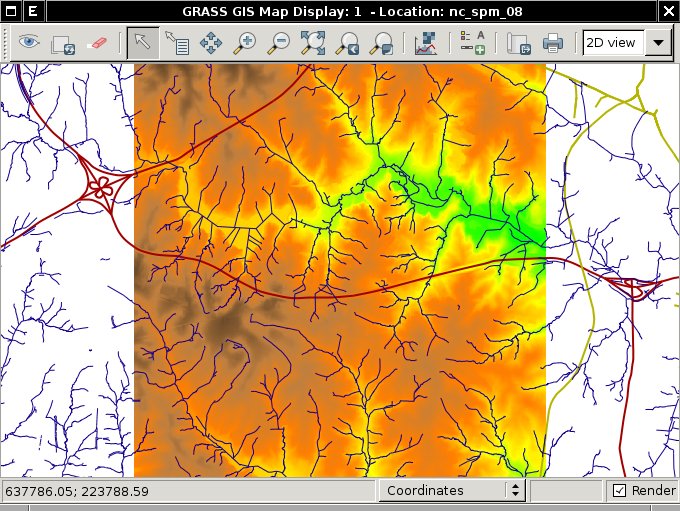Click the Display map eye icon
The image size is (680, 511).
click(x=29, y=43)
